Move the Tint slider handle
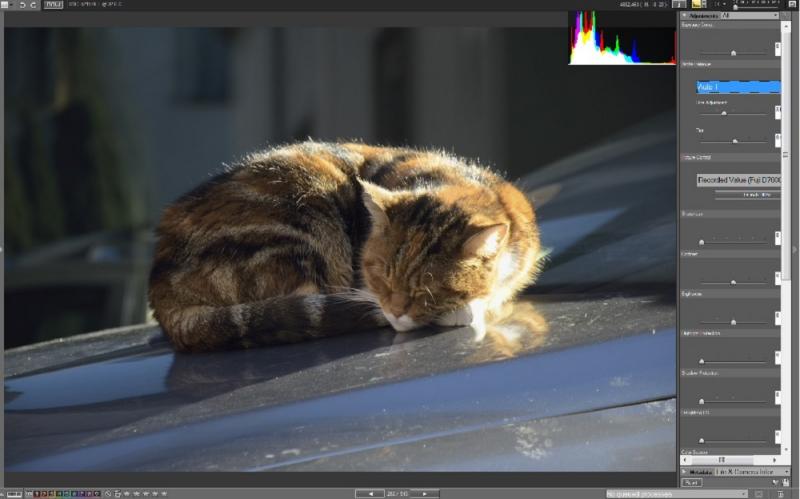 pos(735,141)
